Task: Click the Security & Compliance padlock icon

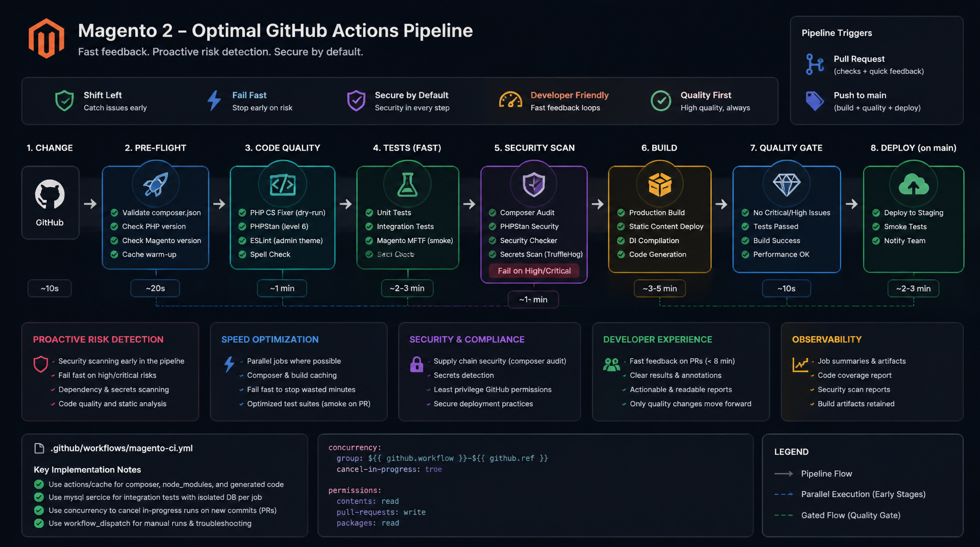Action: pos(416,364)
